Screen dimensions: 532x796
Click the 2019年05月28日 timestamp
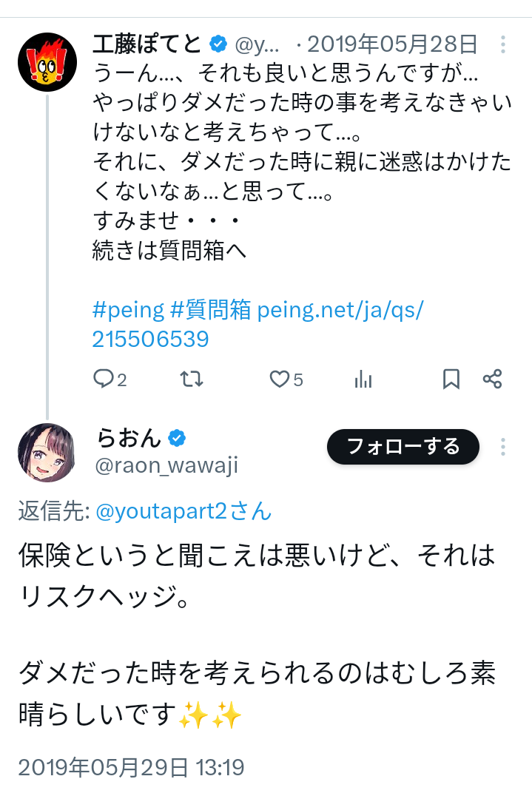392,44
